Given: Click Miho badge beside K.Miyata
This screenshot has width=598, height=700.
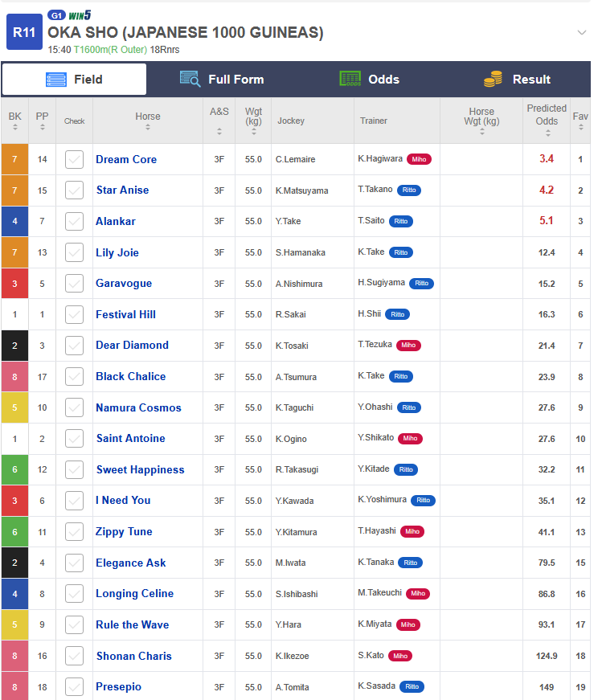Looking at the screenshot, I should click(408, 624).
